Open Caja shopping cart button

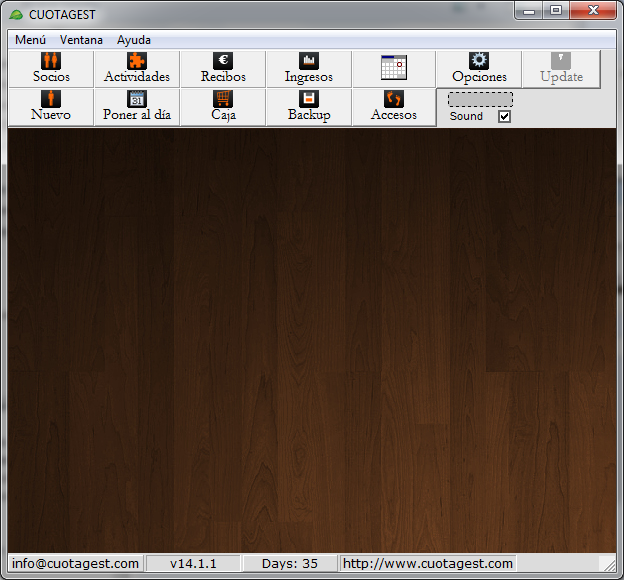(223, 107)
